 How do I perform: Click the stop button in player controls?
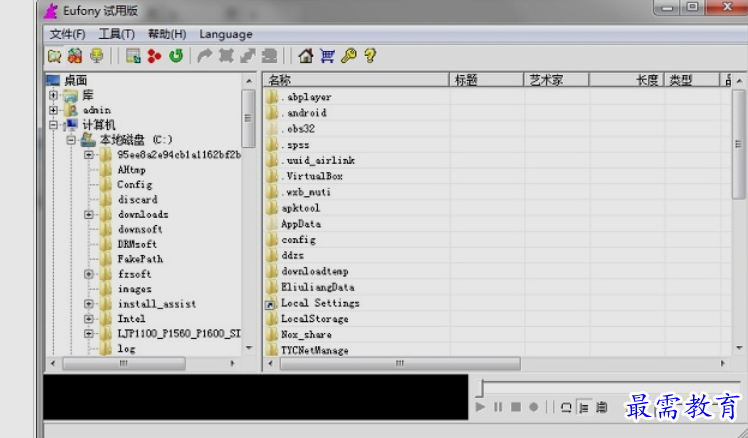[x=516, y=407]
